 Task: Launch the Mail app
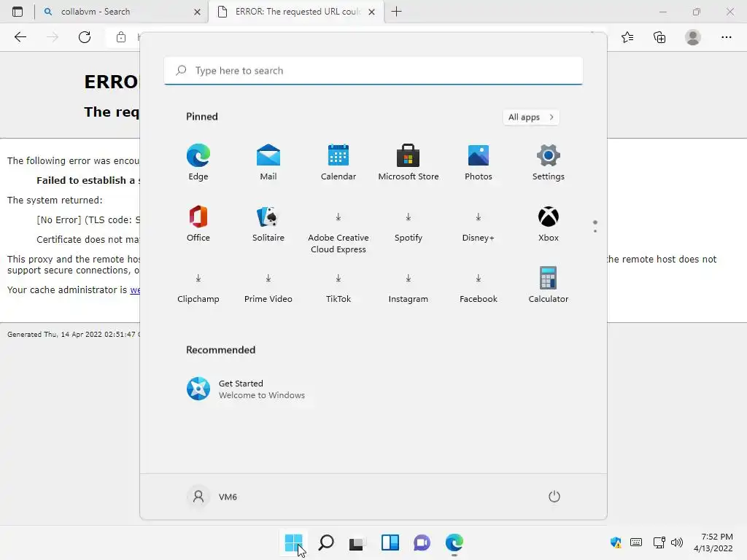click(268, 162)
